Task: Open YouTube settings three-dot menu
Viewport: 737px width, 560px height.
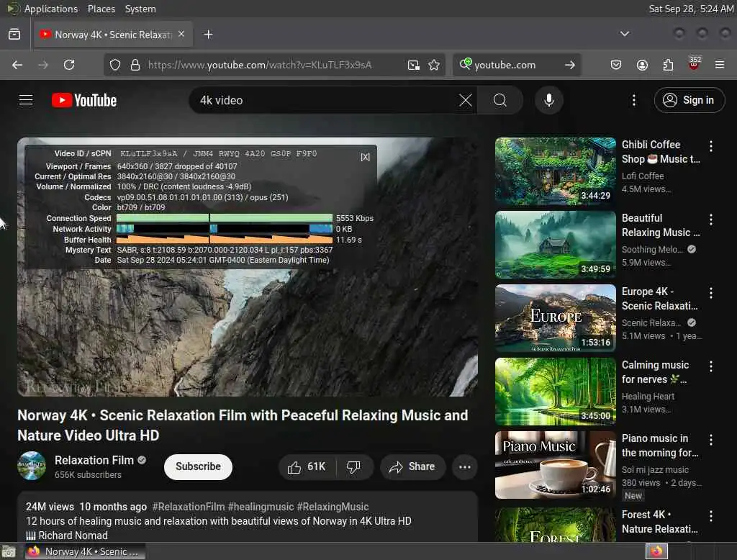Action: point(633,100)
